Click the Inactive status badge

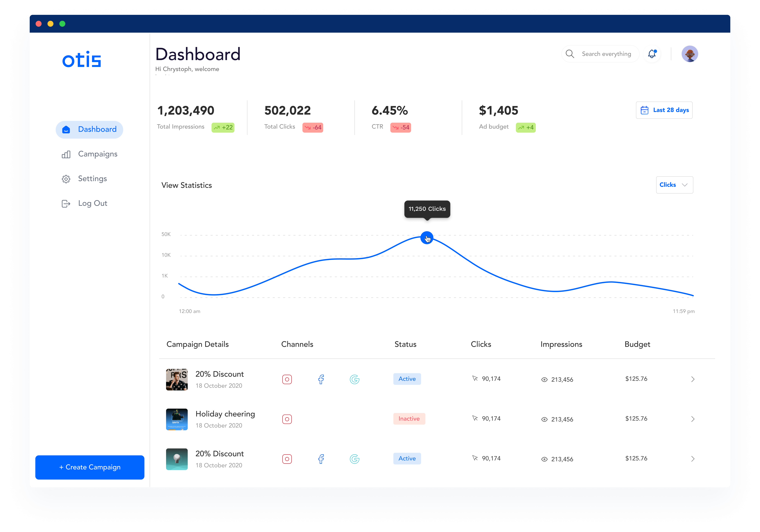click(409, 419)
